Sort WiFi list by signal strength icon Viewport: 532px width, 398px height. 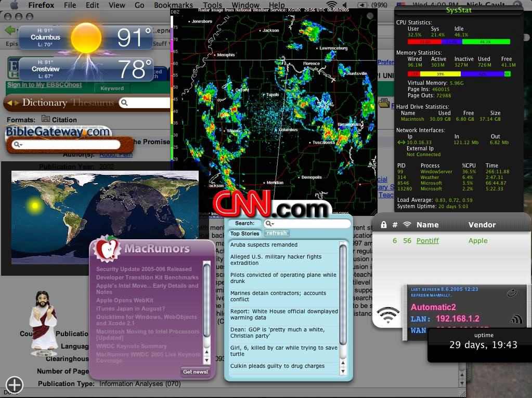point(407,224)
